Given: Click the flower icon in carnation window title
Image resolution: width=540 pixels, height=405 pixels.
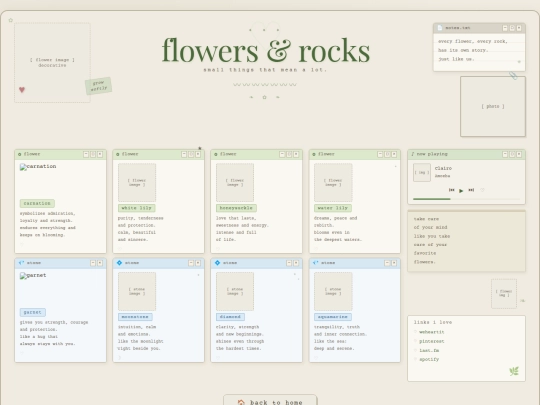Looking at the screenshot, I should tap(20, 154).
